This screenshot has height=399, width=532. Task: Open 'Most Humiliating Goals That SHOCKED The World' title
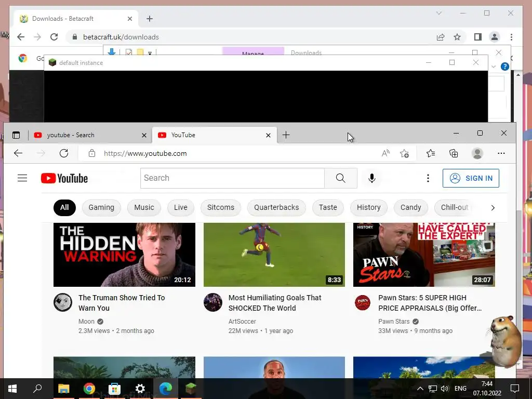tap(275, 303)
